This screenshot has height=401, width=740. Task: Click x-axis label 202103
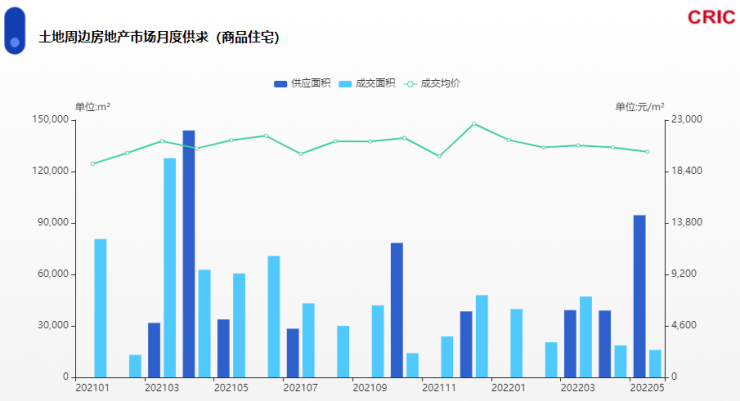(162, 388)
